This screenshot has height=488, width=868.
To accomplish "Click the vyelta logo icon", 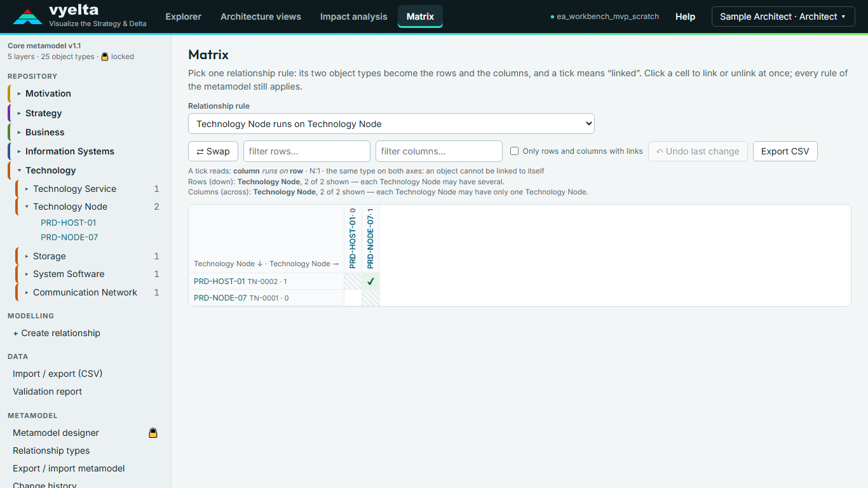I will (27, 17).
